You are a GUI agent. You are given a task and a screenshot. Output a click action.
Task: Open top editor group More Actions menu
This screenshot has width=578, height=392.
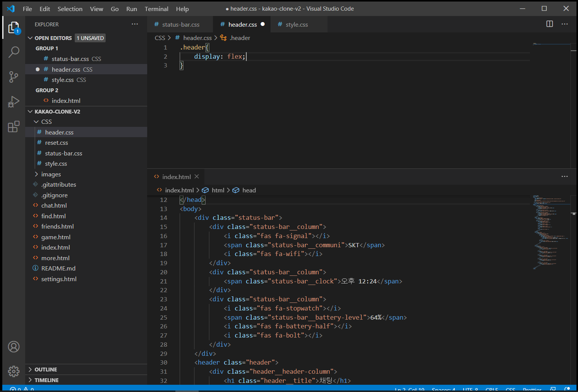click(565, 24)
